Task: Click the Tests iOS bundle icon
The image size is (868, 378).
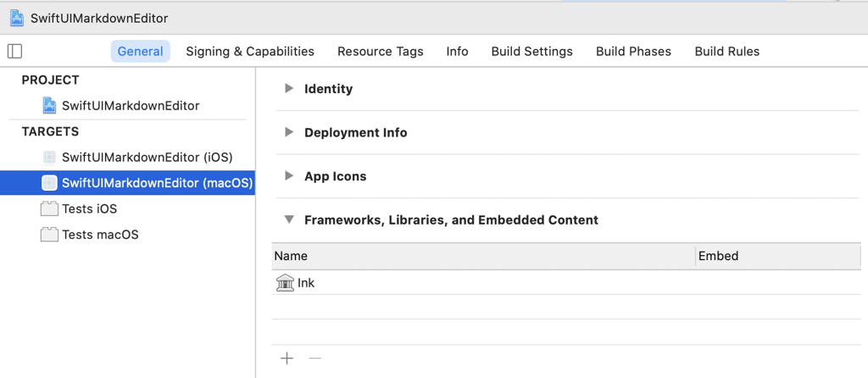Action: tap(49, 208)
